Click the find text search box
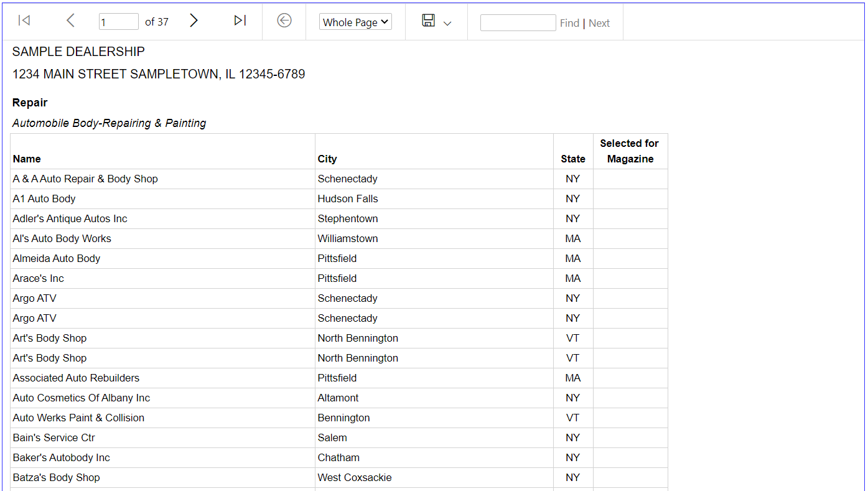 click(518, 23)
